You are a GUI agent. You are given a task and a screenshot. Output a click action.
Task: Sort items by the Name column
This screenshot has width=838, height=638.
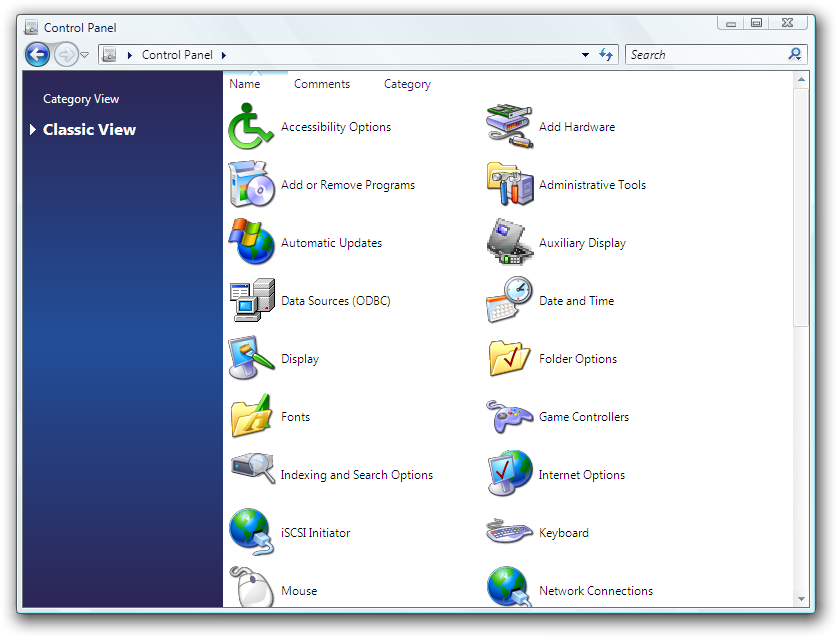pyautogui.click(x=244, y=84)
